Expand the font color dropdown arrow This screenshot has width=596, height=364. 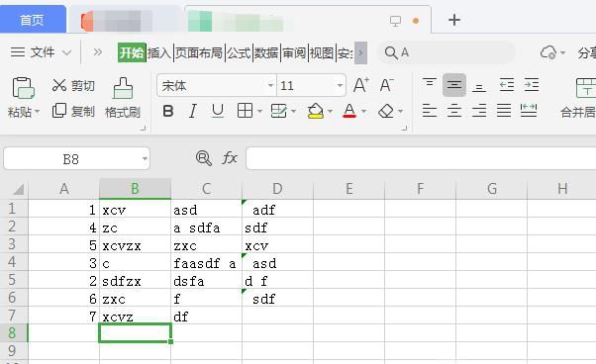pos(363,111)
